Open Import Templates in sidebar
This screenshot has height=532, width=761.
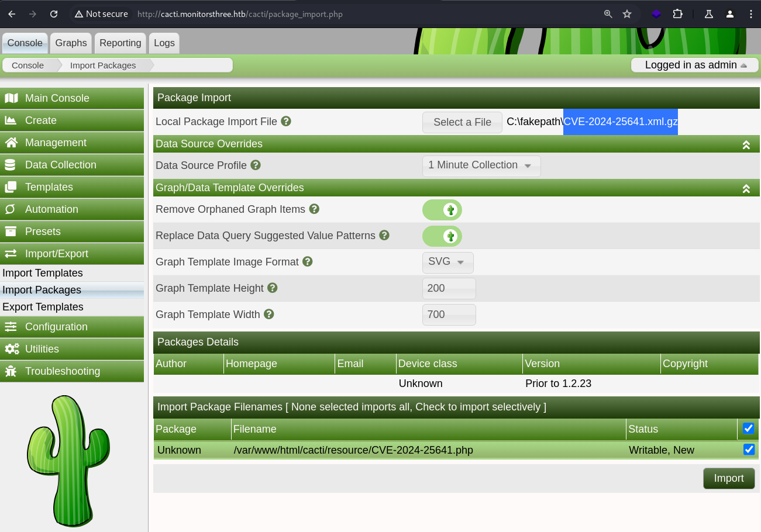pos(72,273)
